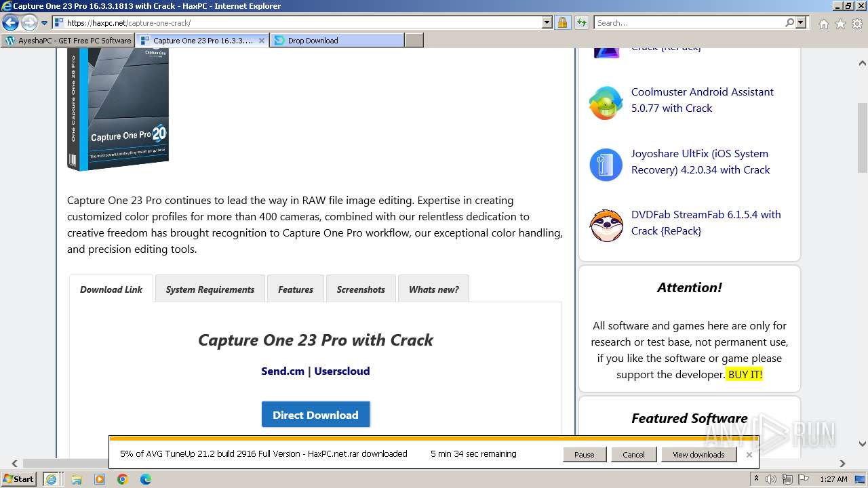Open DVDFab StreamFab 6.1.5.4 with Crack link
Image resolution: width=868 pixels, height=488 pixels.
coord(706,222)
